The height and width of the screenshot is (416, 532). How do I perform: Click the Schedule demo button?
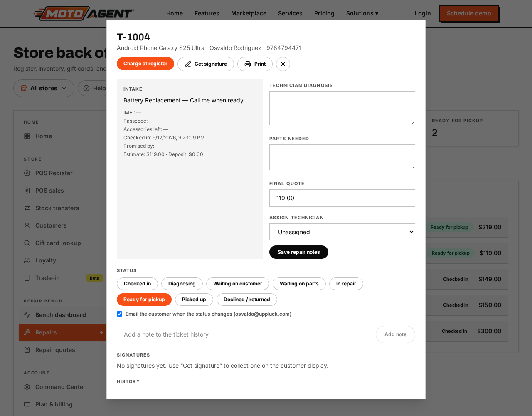(469, 13)
